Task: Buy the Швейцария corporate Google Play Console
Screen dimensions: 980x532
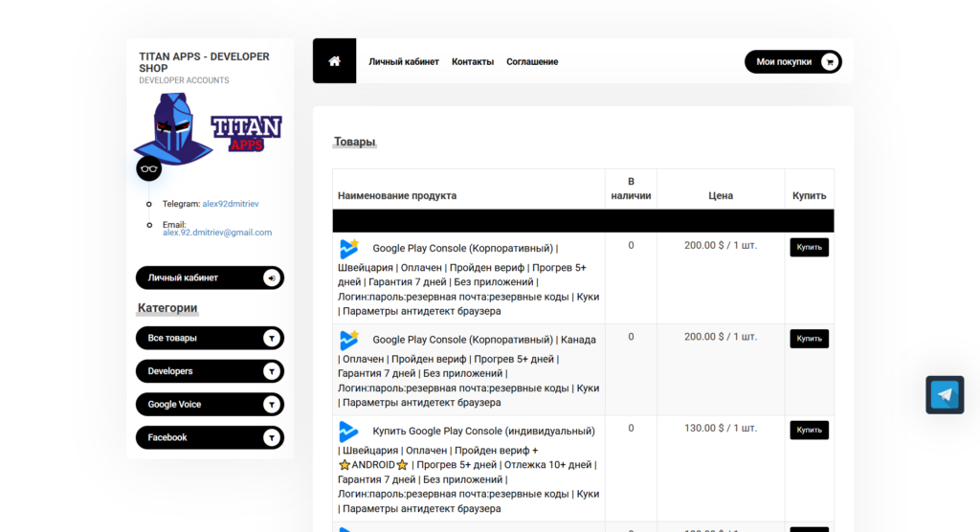Action: [809, 248]
